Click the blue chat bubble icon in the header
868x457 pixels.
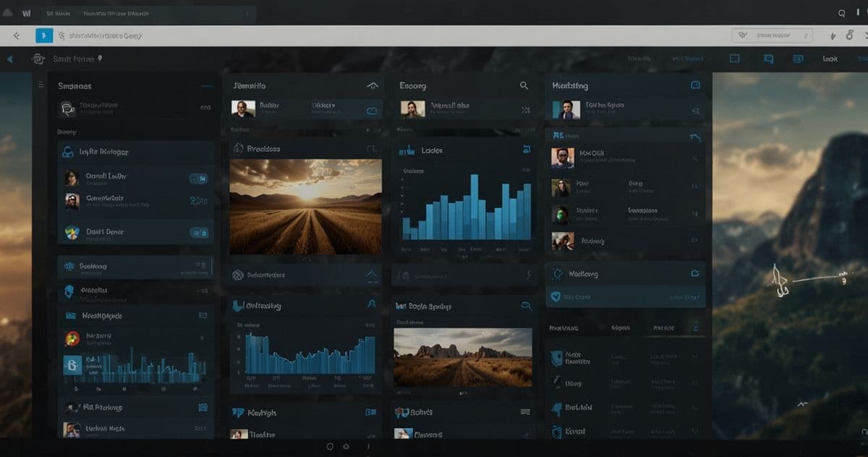768,59
